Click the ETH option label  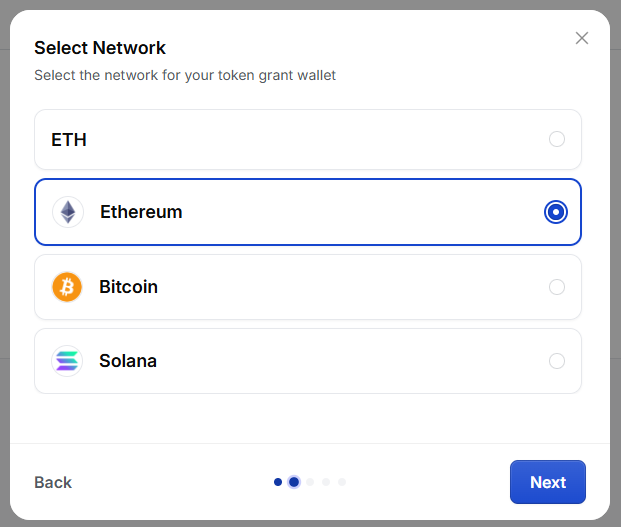pyautogui.click(x=69, y=140)
